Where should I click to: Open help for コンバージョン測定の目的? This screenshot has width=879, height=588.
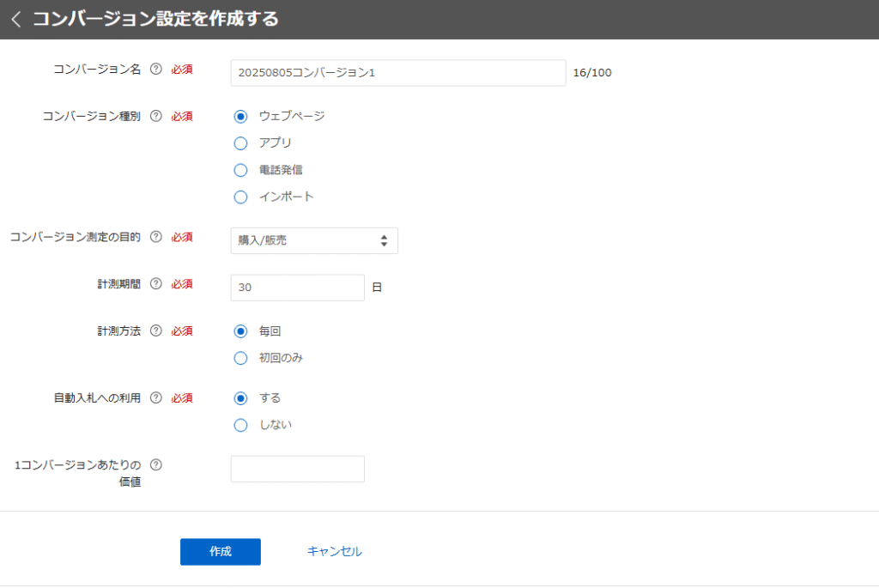tap(155, 238)
